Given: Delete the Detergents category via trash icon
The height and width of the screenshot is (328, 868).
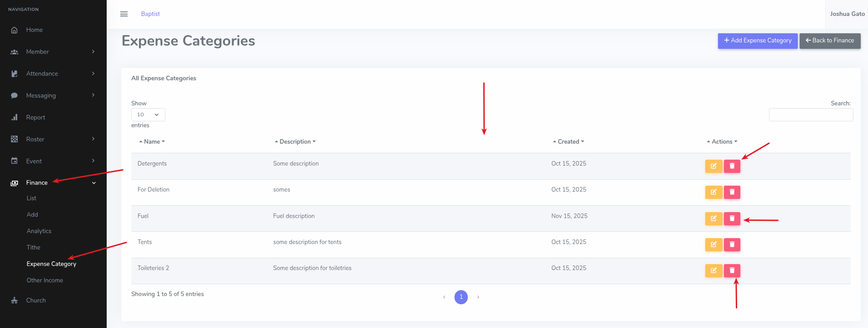Looking at the screenshot, I should [x=732, y=166].
